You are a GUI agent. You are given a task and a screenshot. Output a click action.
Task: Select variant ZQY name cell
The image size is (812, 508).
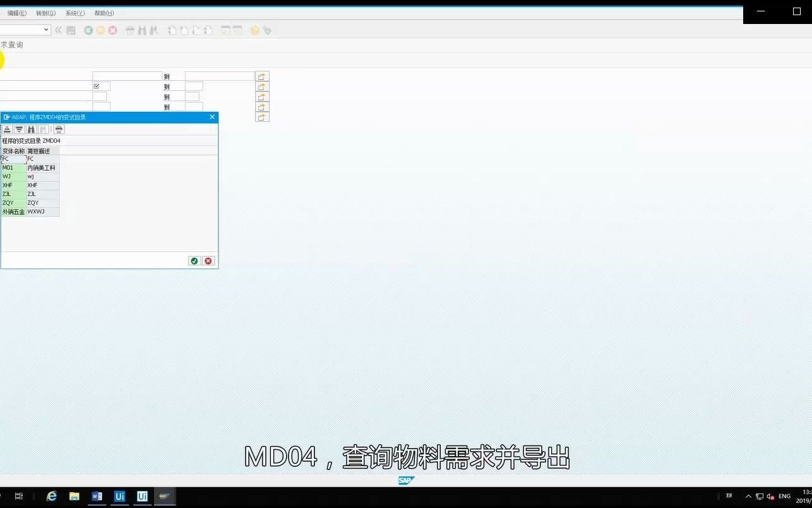coord(13,203)
